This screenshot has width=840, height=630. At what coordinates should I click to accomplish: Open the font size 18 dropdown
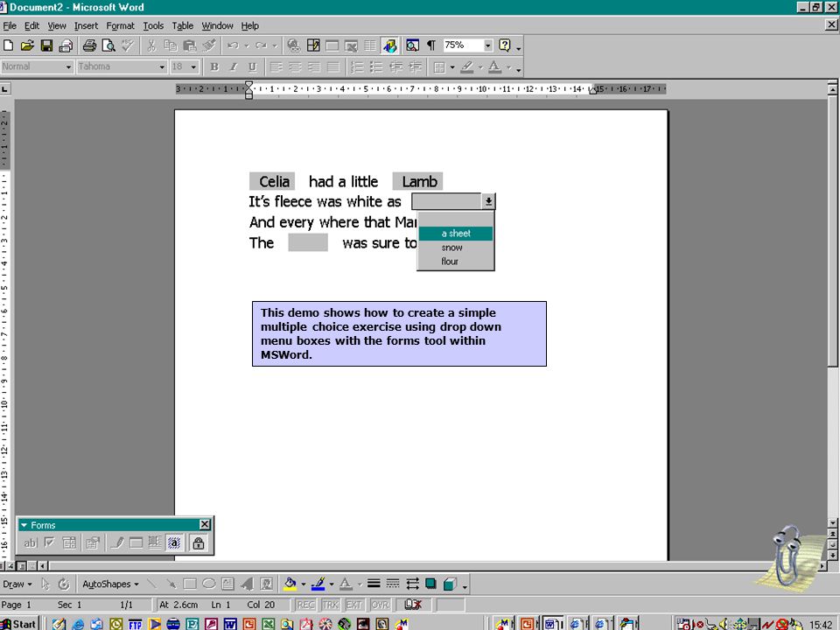point(193,67)
